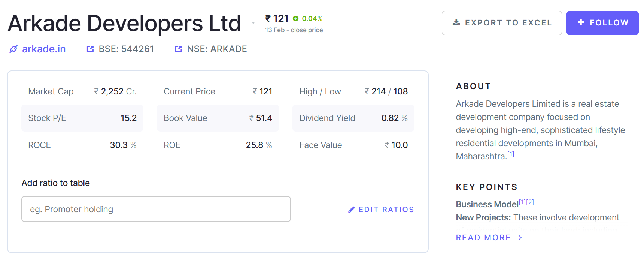Open the BSE: 544261 listing link

(x=126, y=49)
